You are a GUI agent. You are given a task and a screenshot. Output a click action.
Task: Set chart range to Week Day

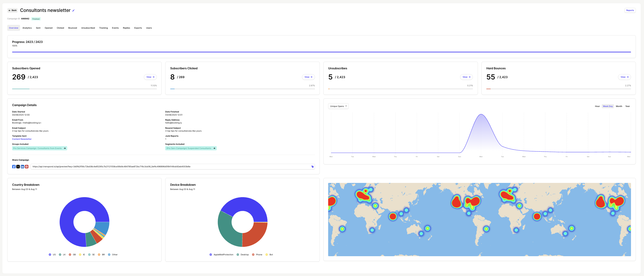click(607, 106)
